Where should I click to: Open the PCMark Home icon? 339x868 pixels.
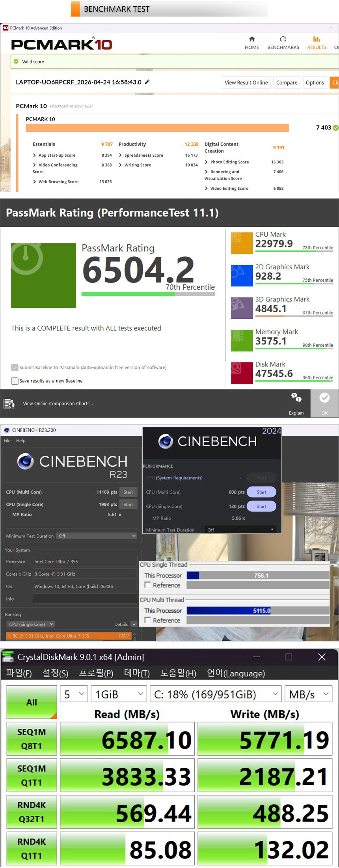[x=252, y=39]
